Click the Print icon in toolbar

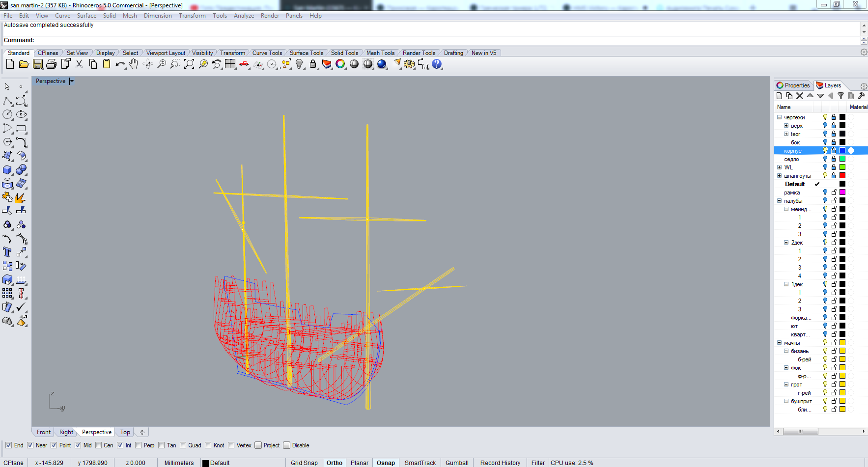pos(52,64)
